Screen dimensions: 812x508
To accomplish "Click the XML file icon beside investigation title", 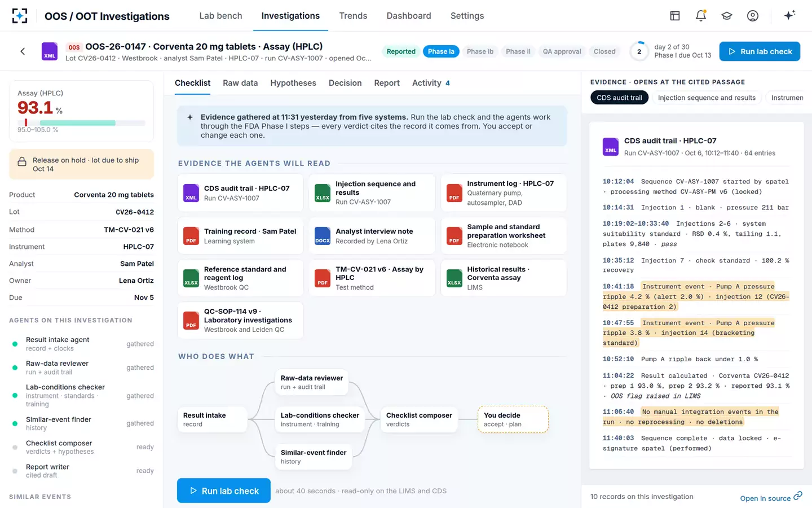I will (50, 51).
